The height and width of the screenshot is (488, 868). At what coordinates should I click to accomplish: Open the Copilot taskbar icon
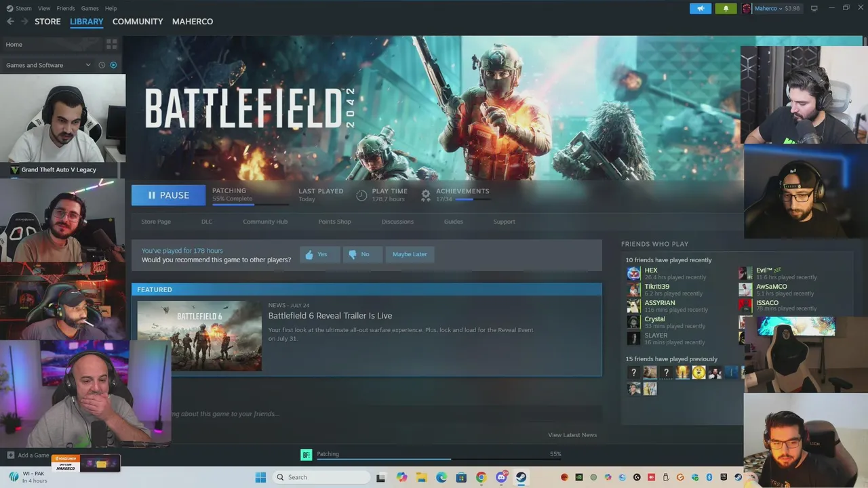click(x=402, y=478)
